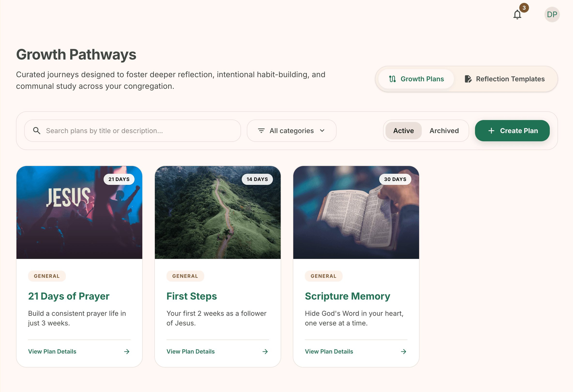Click the 21 DAYS duration badge
The height and width of the screenshot is (392, 573).
119,179
